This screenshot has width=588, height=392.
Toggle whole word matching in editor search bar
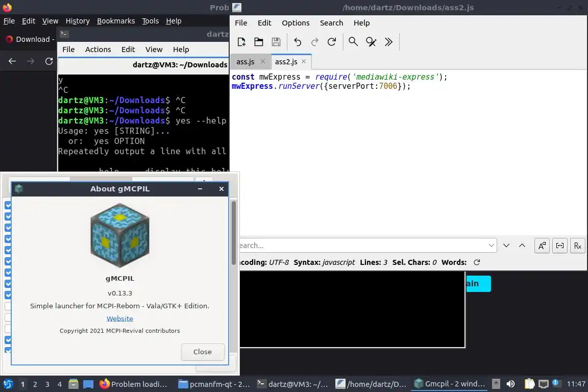click(x=560, y=246)
